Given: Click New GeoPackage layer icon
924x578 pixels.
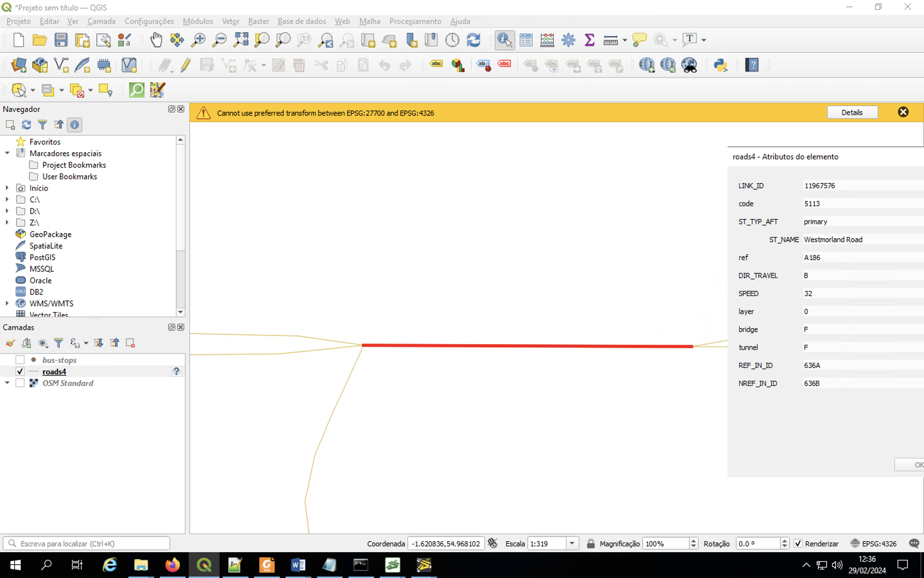Looking at the screenshot, I should (x=40, y=65).
